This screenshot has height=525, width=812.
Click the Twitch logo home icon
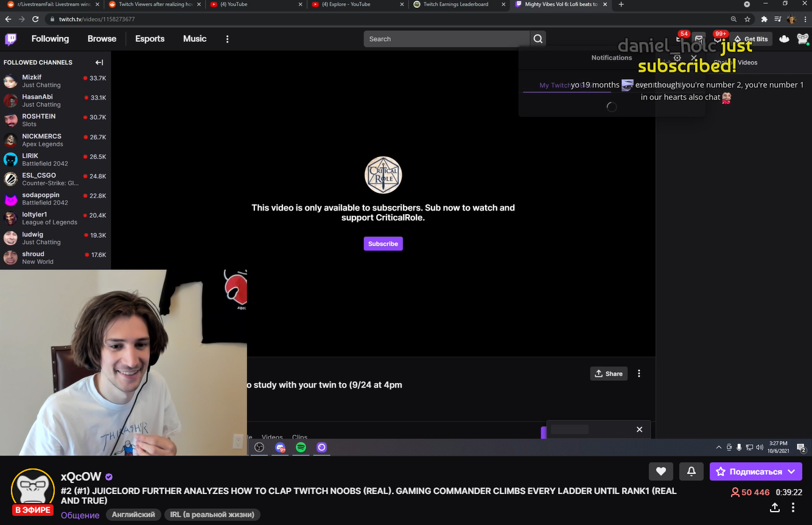(x=10, y=39)
